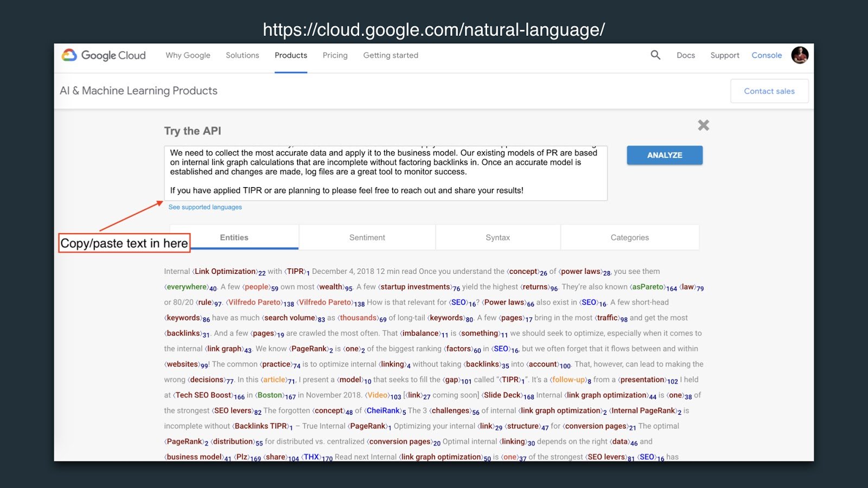Viewport: 868px width, 488px height.
Task: Click the entity 'distribution' 55
Action: [x=237, y=441]
